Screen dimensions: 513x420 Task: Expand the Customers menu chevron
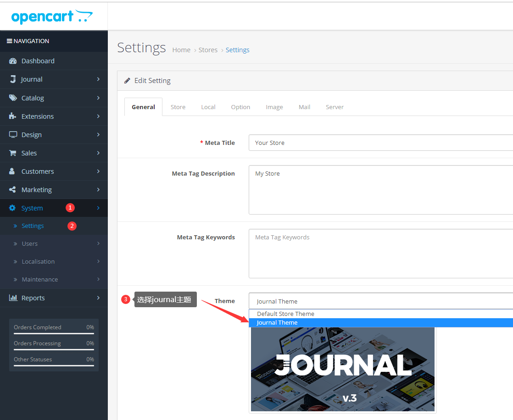pos(98,171)
